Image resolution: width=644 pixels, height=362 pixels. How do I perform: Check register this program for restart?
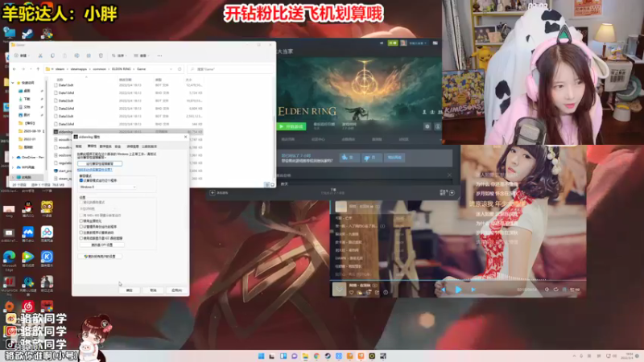pos(81,232)
